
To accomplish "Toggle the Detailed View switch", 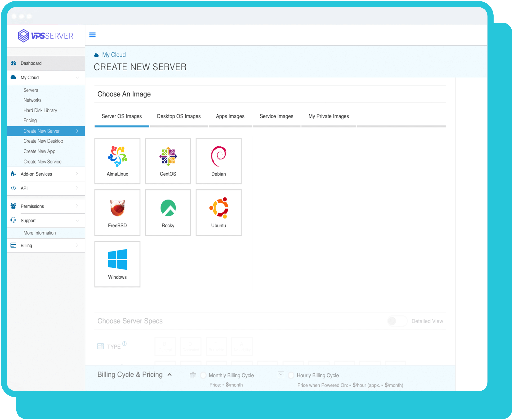I will 397,321.
